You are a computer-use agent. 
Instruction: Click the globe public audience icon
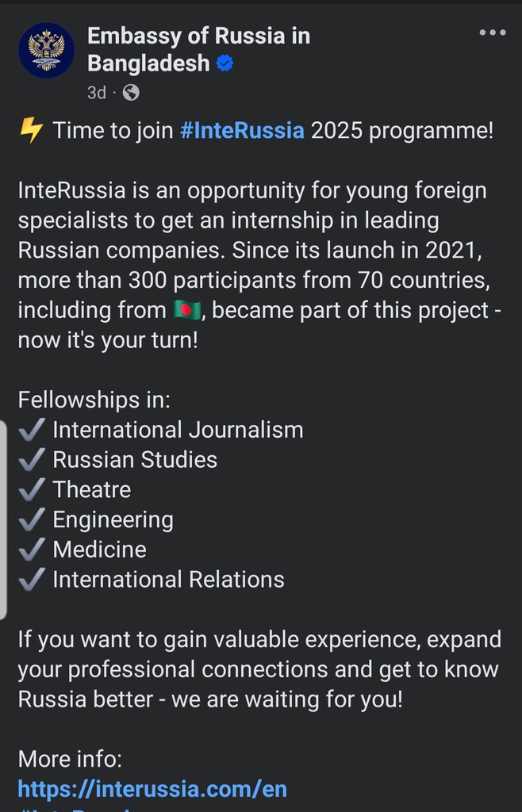[131, 93]
